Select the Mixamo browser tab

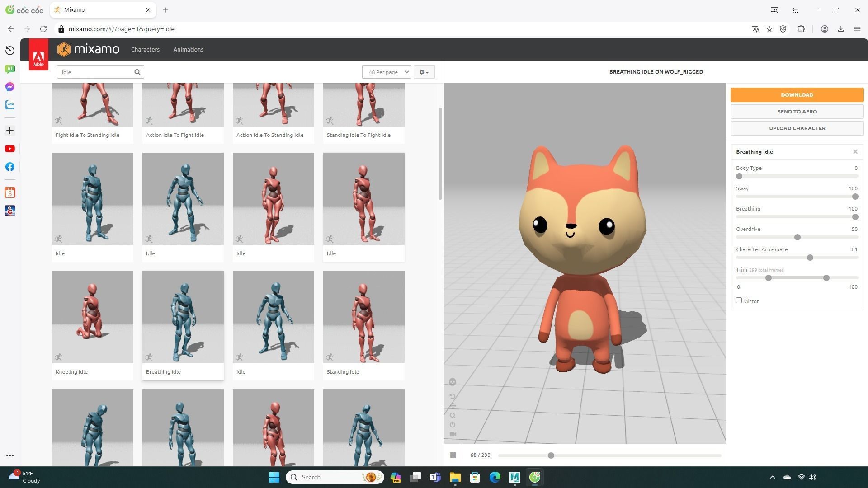tap(103, 10)
